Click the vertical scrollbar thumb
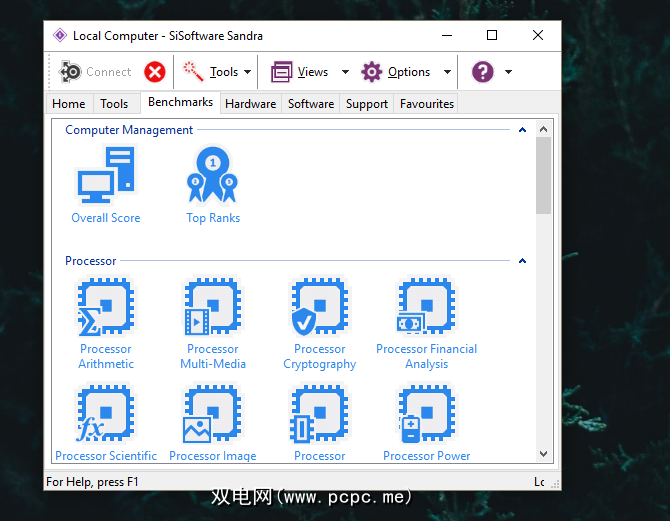 pos(544,175)
